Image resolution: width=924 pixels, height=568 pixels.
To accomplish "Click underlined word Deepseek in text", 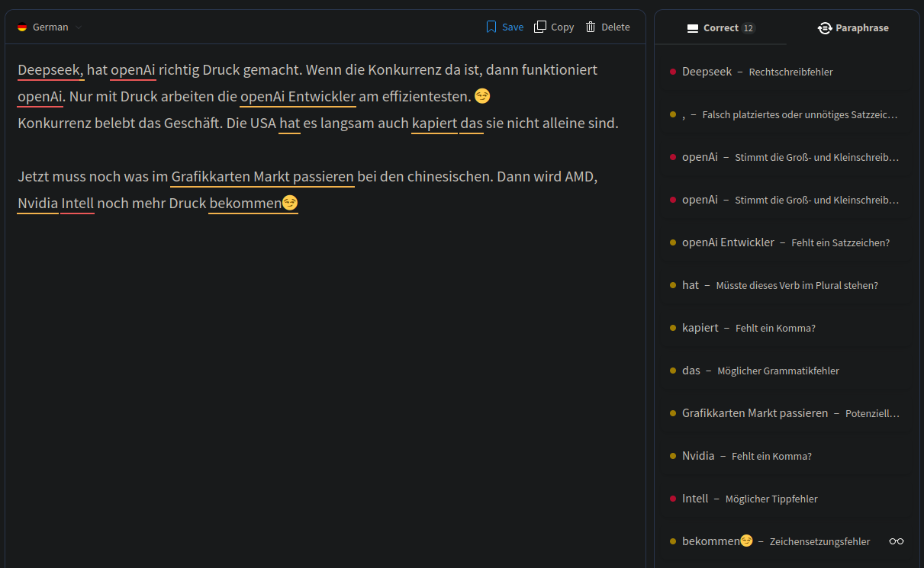I will 50,70.
